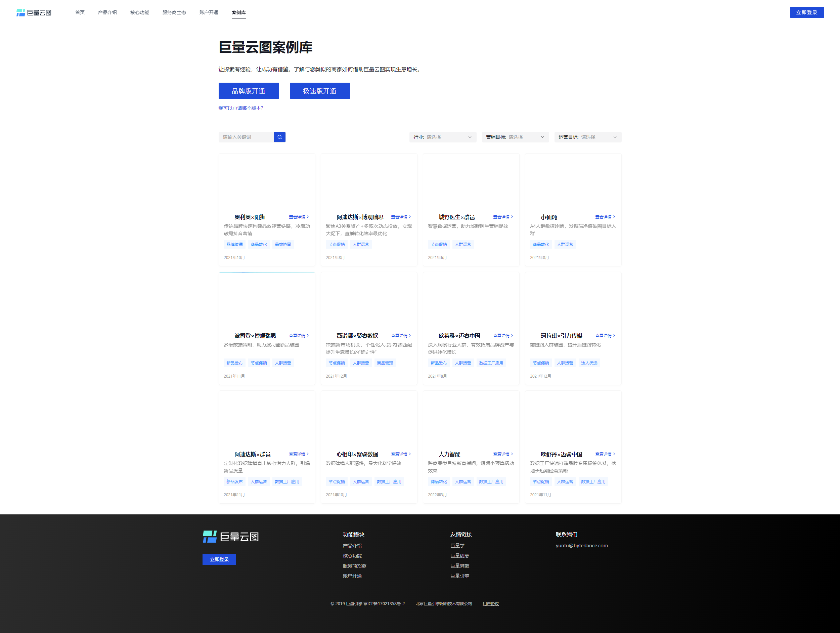Open the 我可以申请哪个版本? link
The width and height of the screenshot is (840, 633).
point(240,108)
